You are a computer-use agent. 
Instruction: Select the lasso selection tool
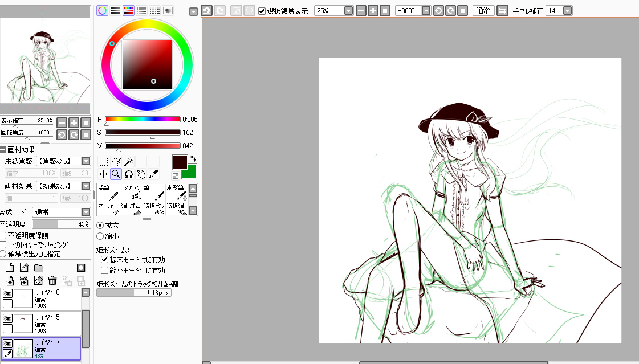pyautogui.click(x=116, y=162)
